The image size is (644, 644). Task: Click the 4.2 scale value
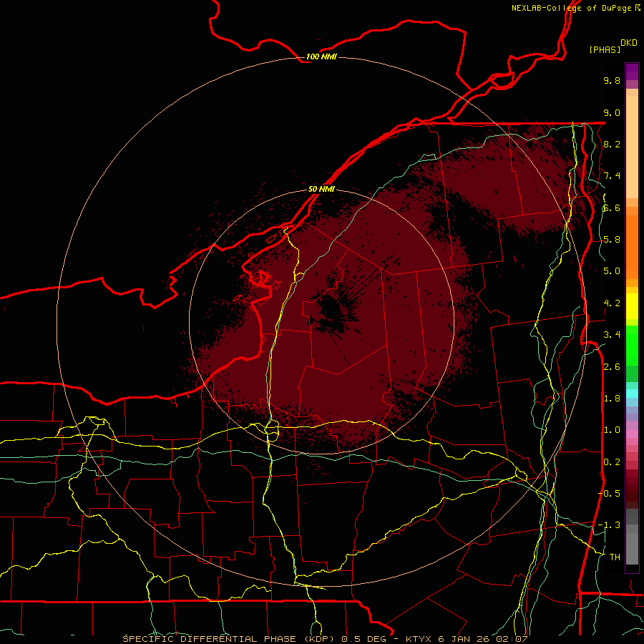pyautogui.click(x=612, y=303)
